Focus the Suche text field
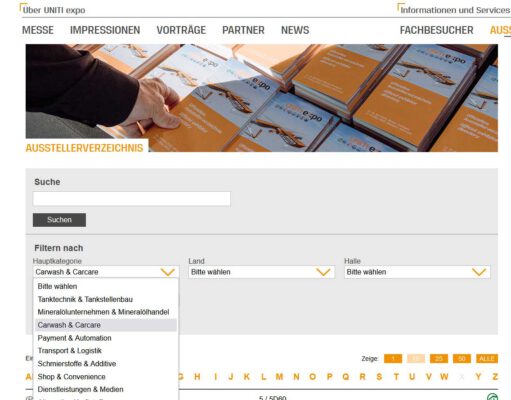The image size is (511, 400). click(132, 199)
